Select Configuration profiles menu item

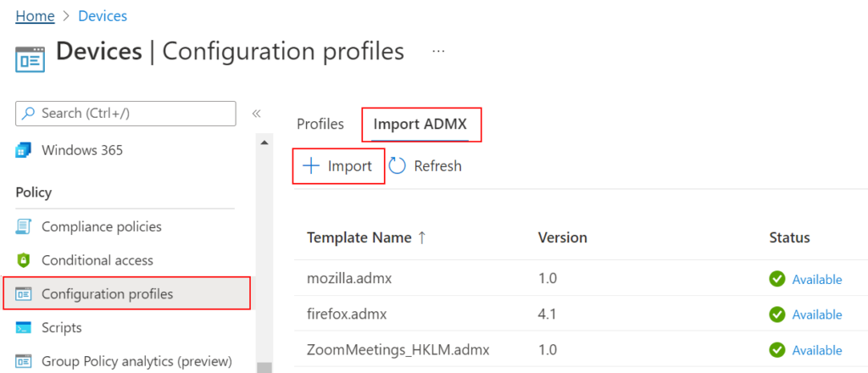coord(127,294)
